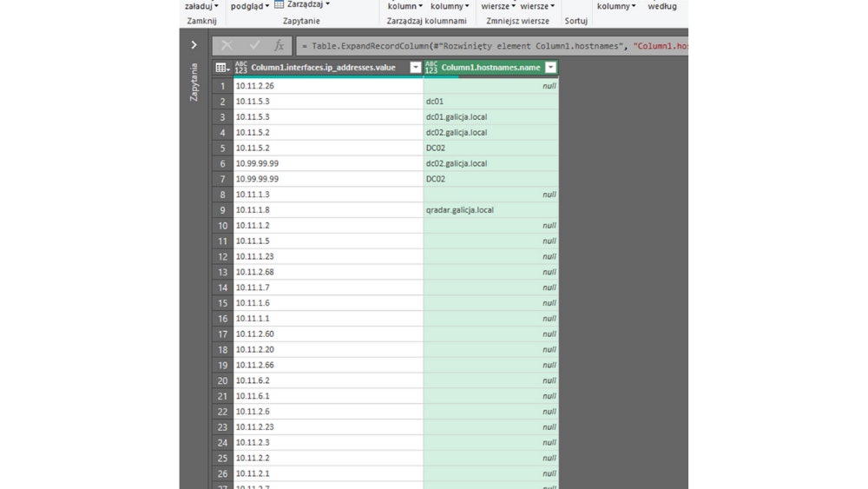Image resolution: width=868 pixels, height=489 pixels.
Task: Expand the Zapytania side pane
Action: point(194,44)
